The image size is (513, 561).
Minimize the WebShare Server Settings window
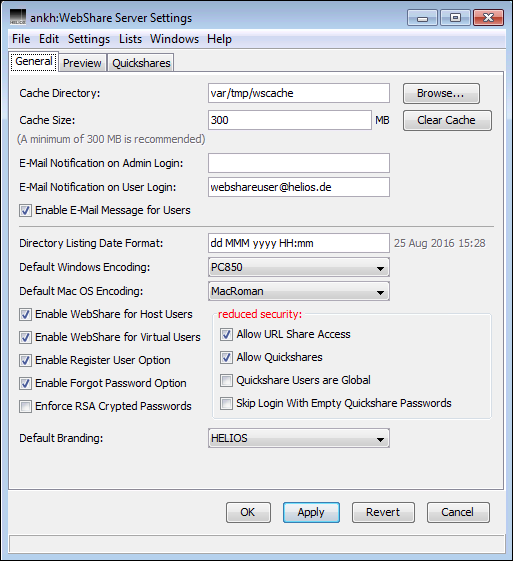tap(422, 18)
